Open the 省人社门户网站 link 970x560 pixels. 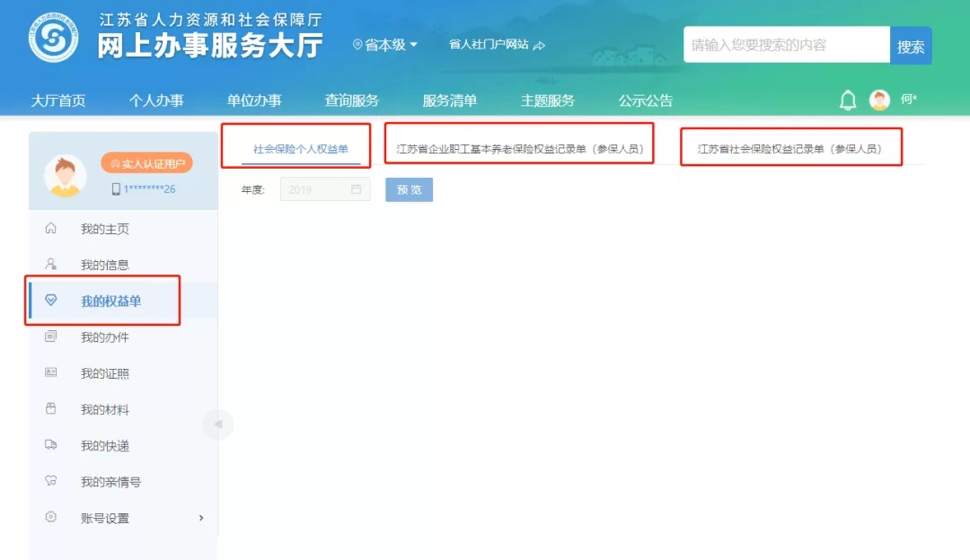[x=496, y=45]
